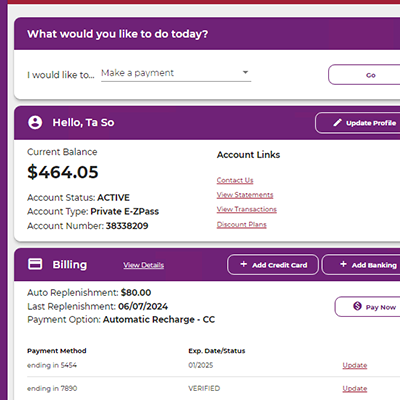
Task: Click the Add Banking button
Action: click(x=361, y=265)
